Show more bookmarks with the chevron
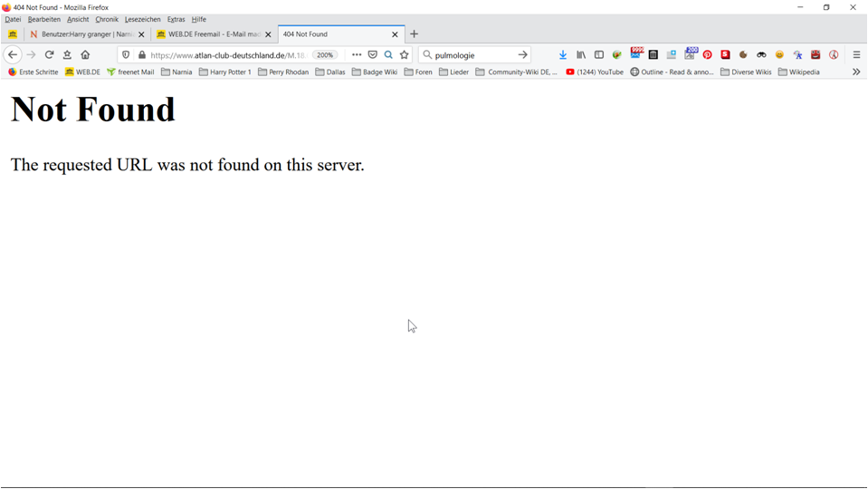 point(856,72)
